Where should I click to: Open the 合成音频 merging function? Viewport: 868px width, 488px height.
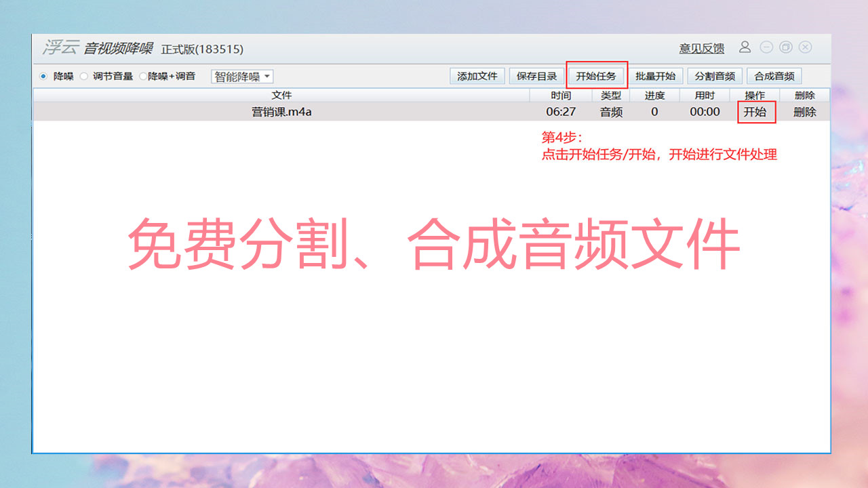[775, 76]
